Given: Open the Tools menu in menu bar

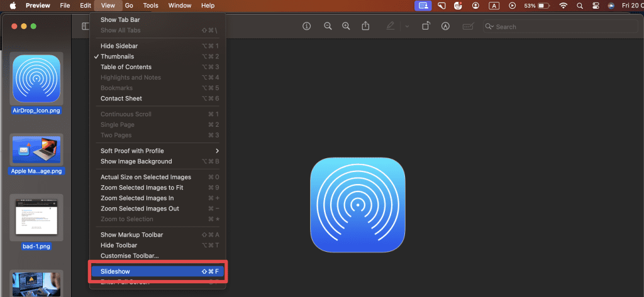Looking at the screenshot, I should coord(150,6).
